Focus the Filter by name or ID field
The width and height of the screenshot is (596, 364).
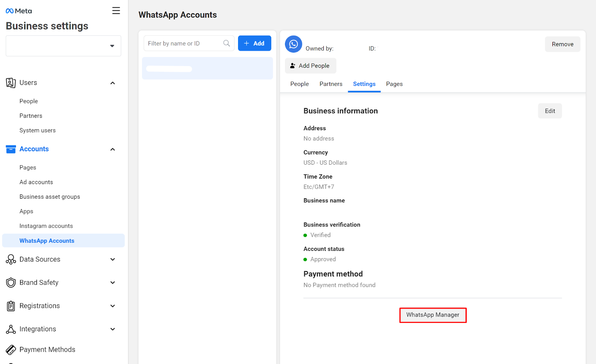189,43
